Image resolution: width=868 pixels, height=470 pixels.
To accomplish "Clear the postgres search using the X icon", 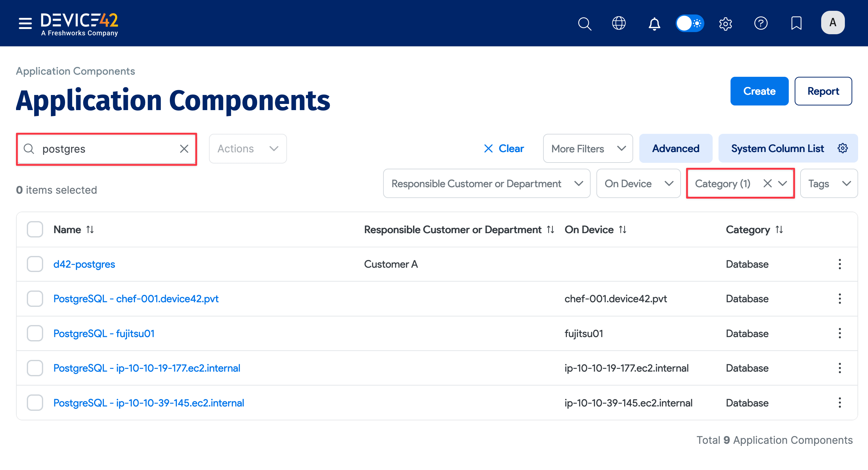I will point(184,149).
